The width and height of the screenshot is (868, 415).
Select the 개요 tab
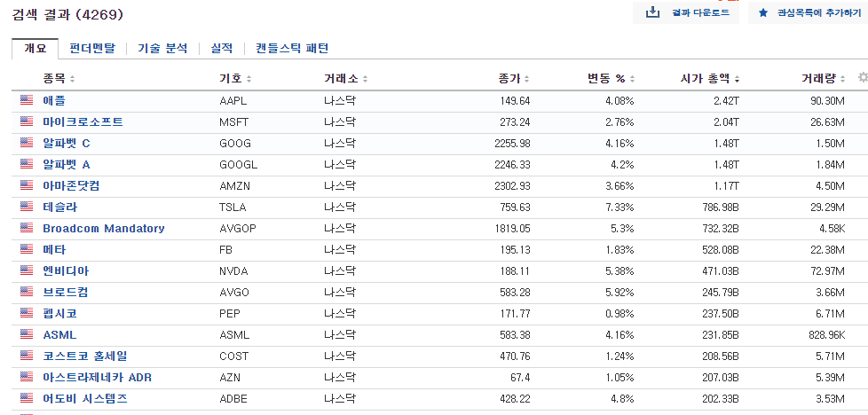(35, 48)
